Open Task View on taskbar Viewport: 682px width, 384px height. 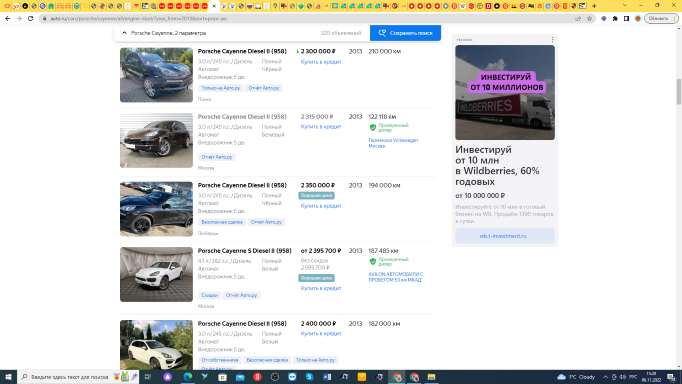[148, 377]
